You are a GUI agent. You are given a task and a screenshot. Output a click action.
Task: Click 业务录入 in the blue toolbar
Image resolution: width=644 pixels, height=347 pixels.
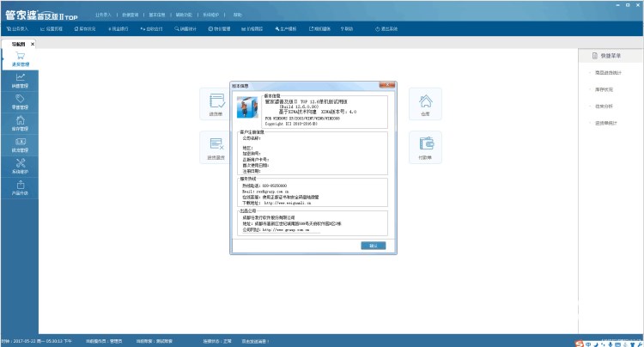click(17, 28)
